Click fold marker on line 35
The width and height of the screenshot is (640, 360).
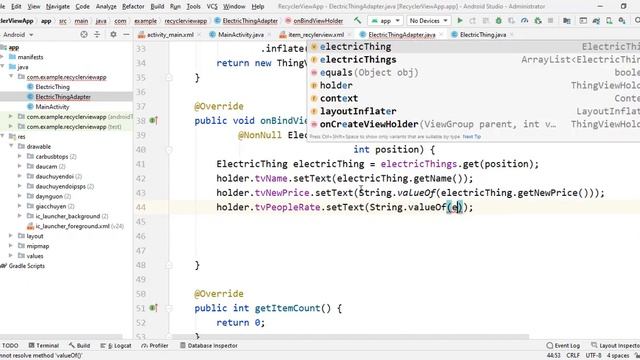[x=169, y=77]
